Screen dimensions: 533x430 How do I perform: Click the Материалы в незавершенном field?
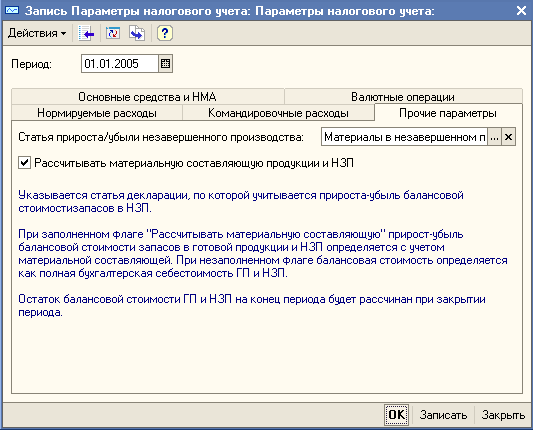[404, 137]
